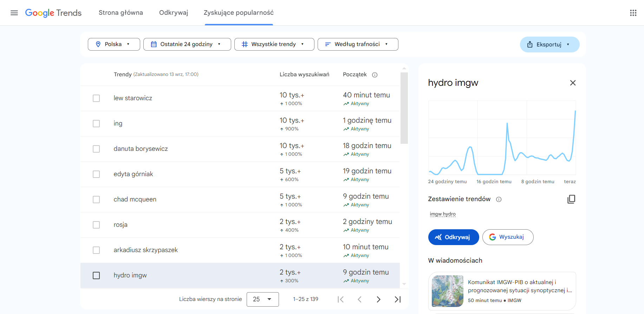
Task: Click the Google Trends logo
Action: 53,13
